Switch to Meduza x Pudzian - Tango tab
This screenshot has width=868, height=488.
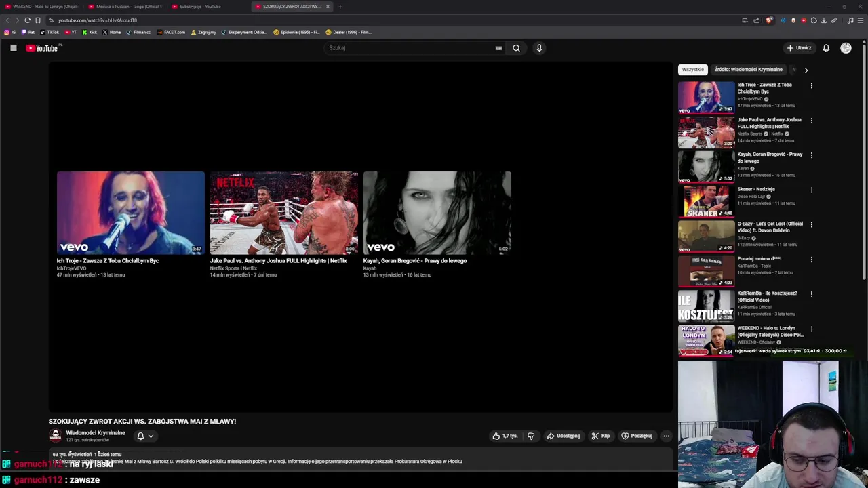coord(127,7)
